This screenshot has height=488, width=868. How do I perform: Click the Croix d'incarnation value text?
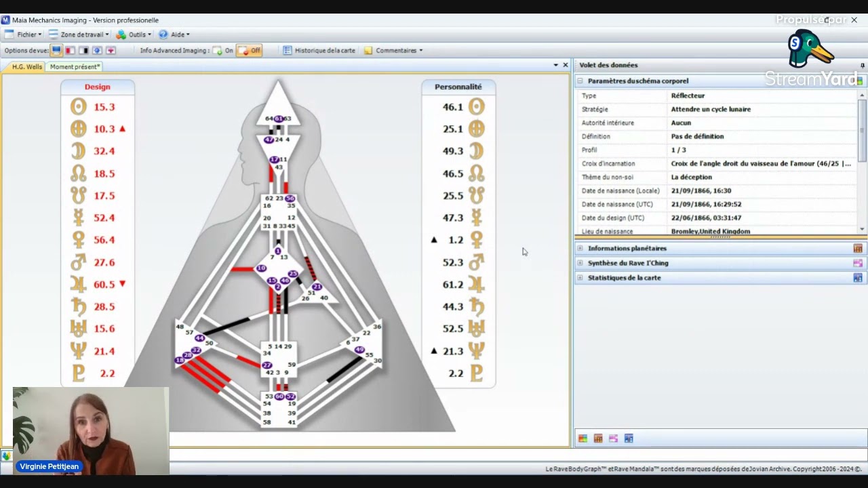pyautogui.click(x=761, y=163)
